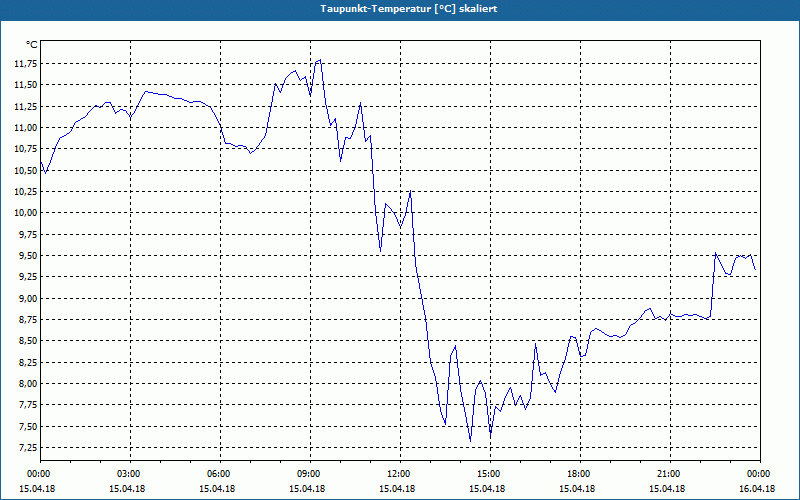Click the 8,75 y-axis label
This screenshot has height=500, width=800.
pos(28,319)
